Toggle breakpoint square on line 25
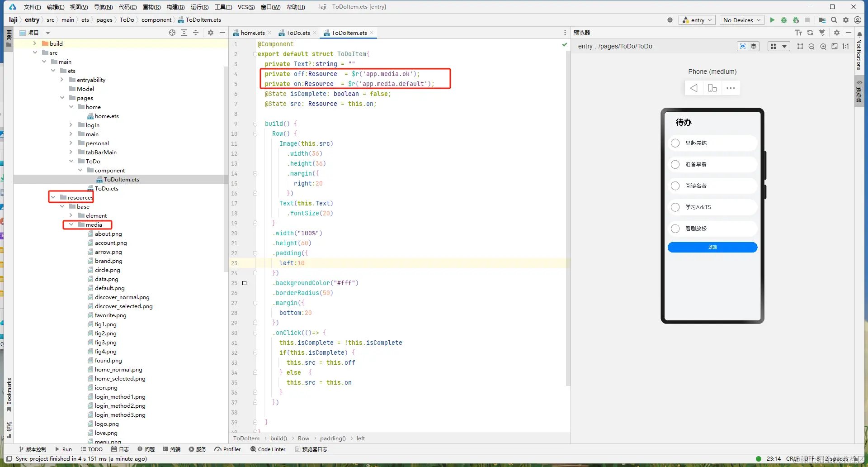The width and height of the screenshot is (868, 467). (x=245, y=283)
